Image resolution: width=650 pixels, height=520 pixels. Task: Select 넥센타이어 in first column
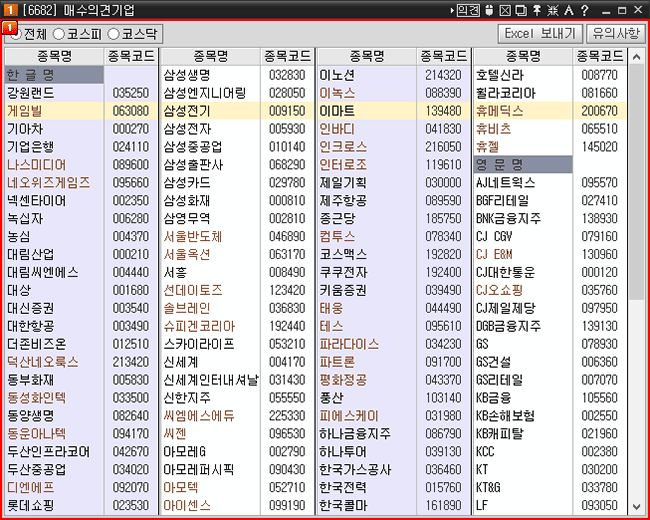click(x=36, y=201)
